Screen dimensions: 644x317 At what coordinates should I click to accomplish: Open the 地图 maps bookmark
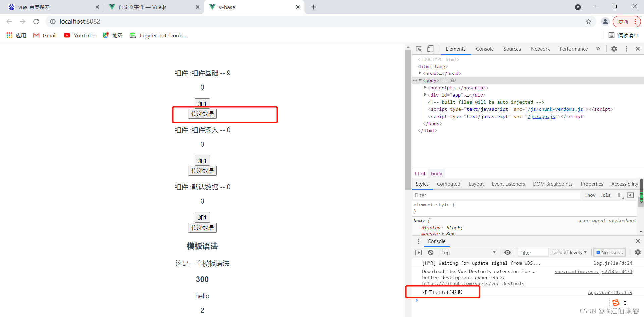click(113, 35)
